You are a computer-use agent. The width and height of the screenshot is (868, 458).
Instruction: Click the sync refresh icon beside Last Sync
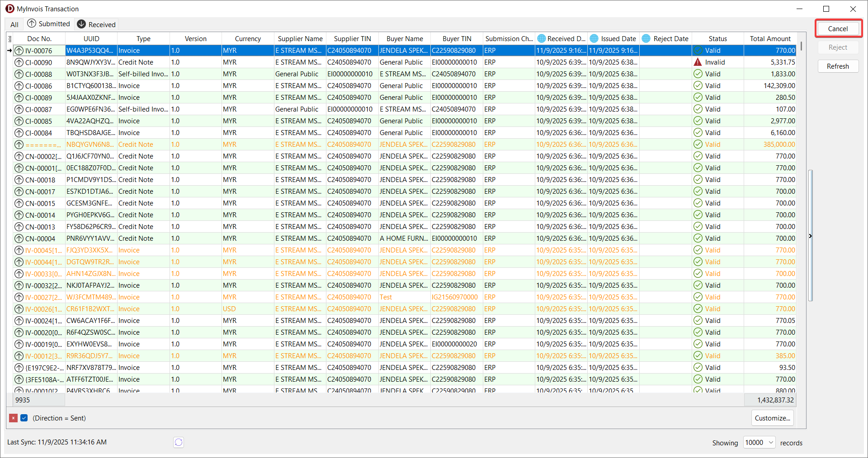[179, 442]
